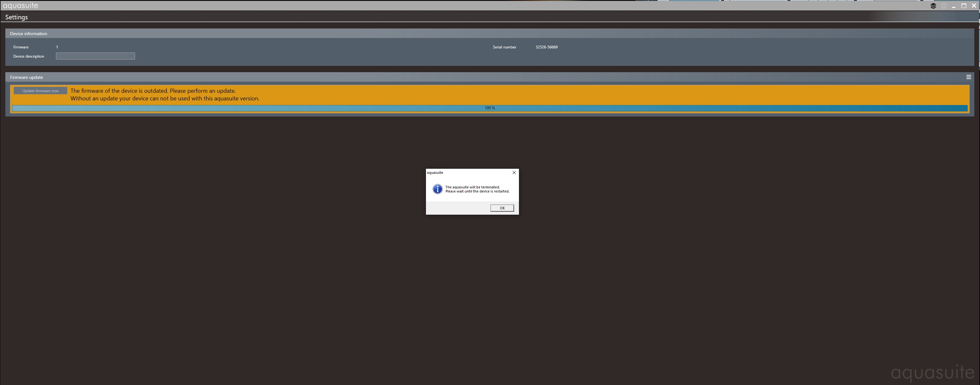Click the Firmware update panel header
Viewport: 980px width, 385px height.
[x=27, y=77]
